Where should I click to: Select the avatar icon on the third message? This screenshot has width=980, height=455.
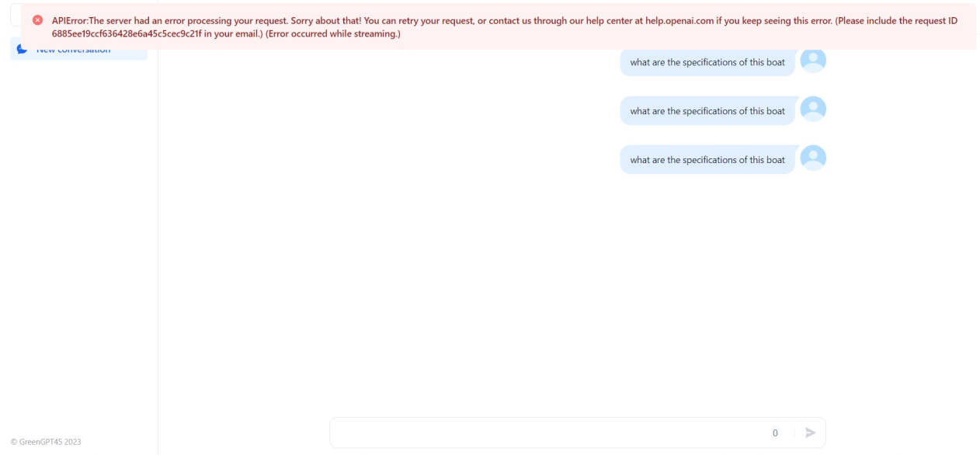[813, 158]
